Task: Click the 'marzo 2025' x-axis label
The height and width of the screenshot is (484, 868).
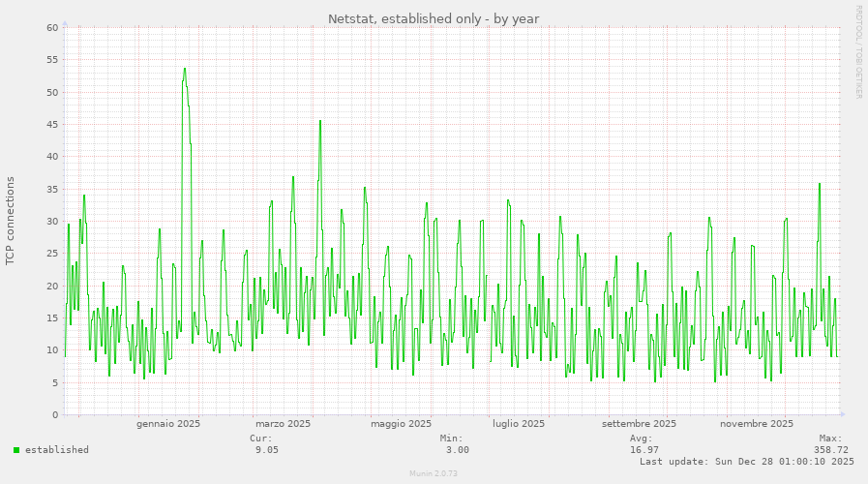Action: tap(283, 424)
